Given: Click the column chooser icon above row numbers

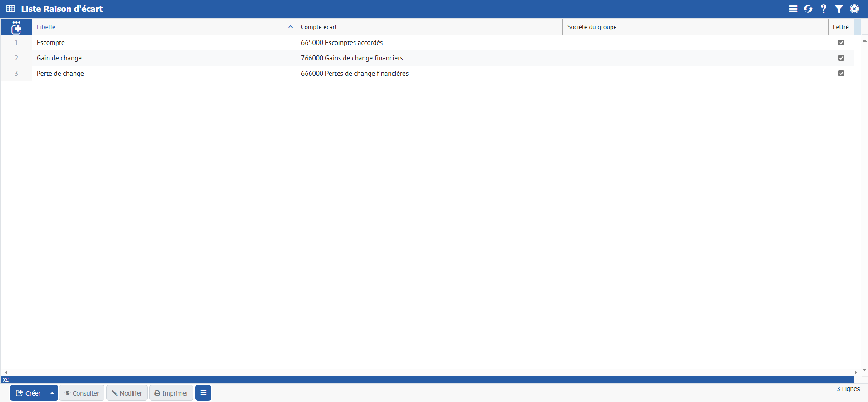Looking at the screenshot, I should (16, 27).
